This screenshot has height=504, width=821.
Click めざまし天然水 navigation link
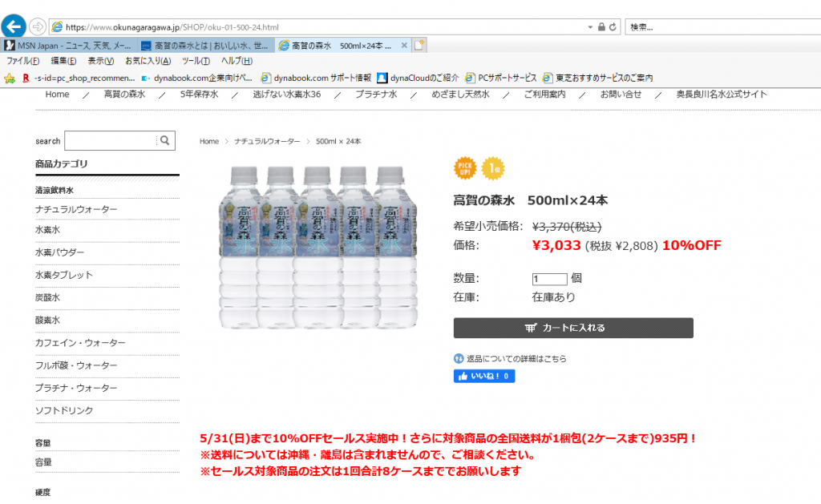[x=460, y=95]
